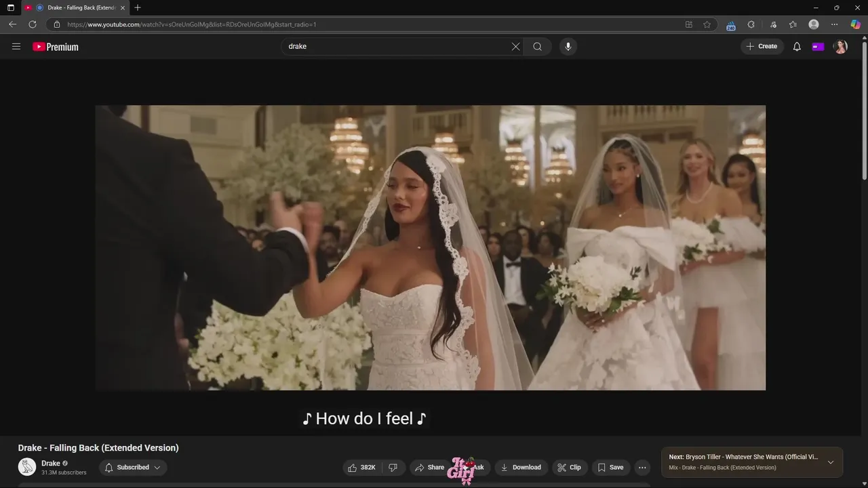
Task: Open tab actions menu in title bar
Action: pos(10,7)
